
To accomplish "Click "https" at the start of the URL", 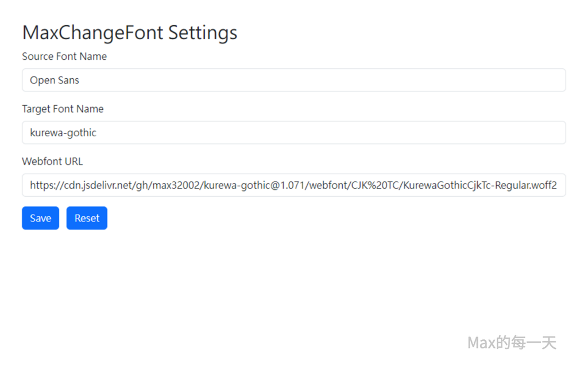I will click(41, 186).
